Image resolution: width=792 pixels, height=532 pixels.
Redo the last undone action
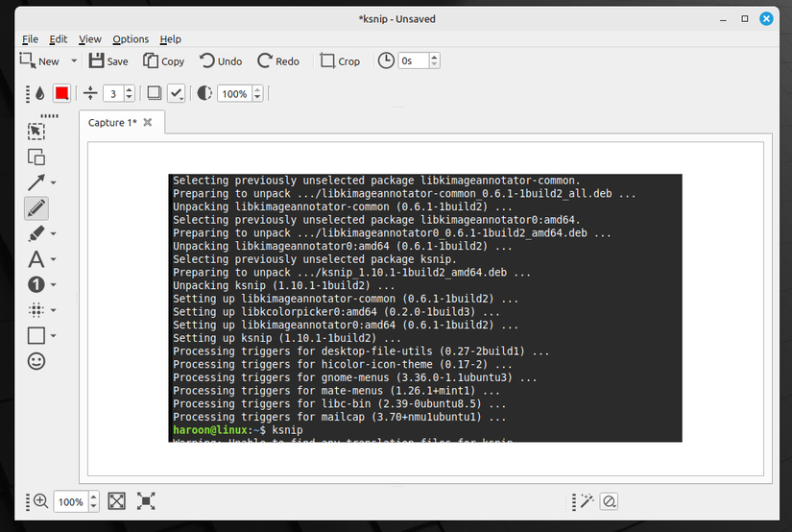tap(278, 61)
